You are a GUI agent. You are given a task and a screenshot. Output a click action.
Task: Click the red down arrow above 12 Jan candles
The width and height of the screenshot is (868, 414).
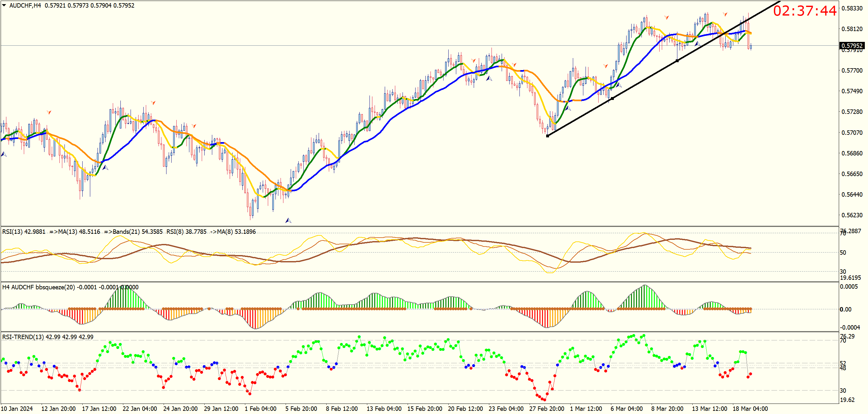pyautogui.click(x=49, y=112)
